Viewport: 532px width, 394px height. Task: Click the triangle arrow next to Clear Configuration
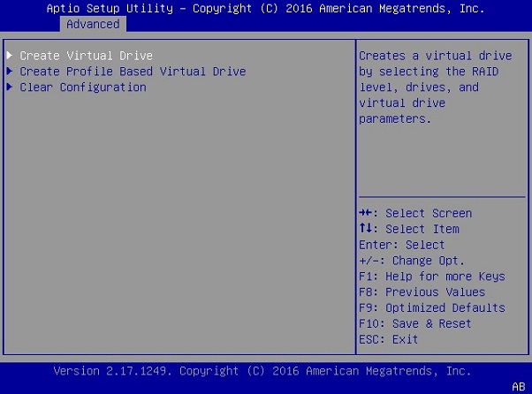[x=10, y=87]
